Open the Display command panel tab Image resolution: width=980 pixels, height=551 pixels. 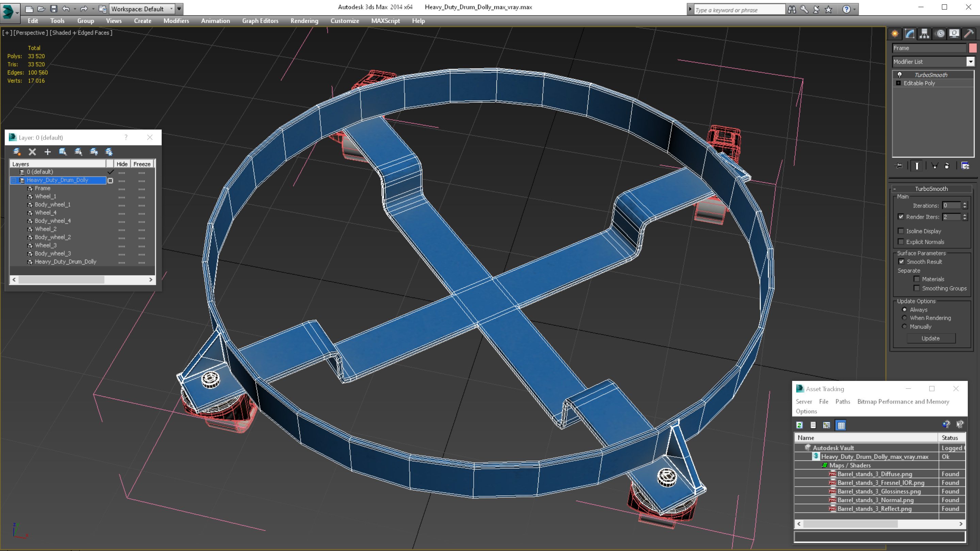point(954,34)
